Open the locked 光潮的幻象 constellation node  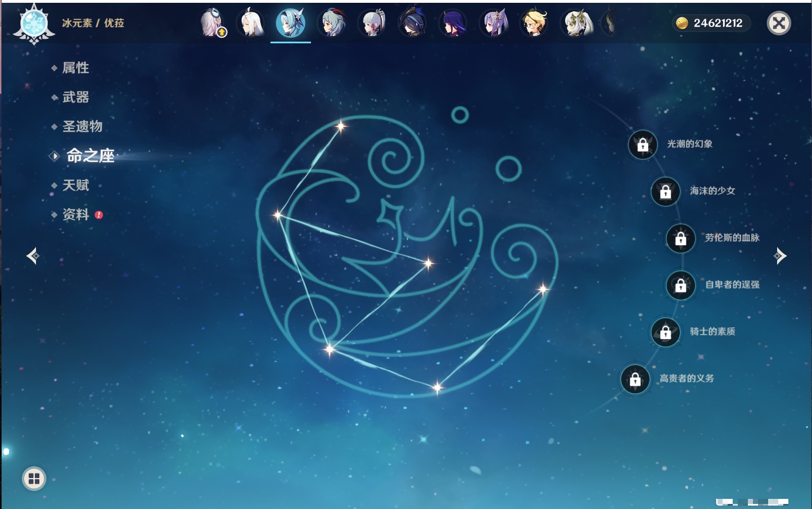(x=643, y=145)
